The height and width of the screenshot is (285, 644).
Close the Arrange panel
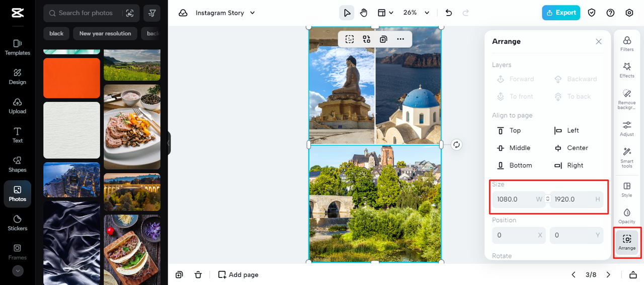[x=599, y=42]
